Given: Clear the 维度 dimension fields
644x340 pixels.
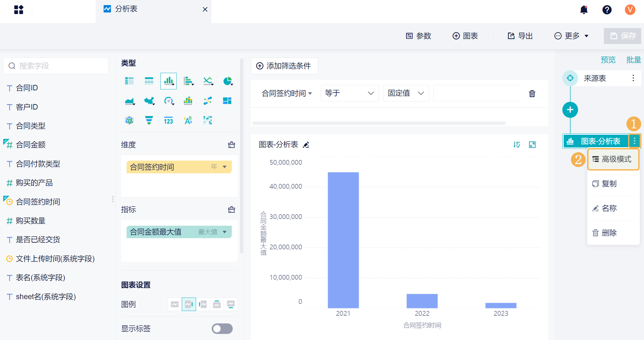Looking at the screenshot, I should tap(231, 145).
